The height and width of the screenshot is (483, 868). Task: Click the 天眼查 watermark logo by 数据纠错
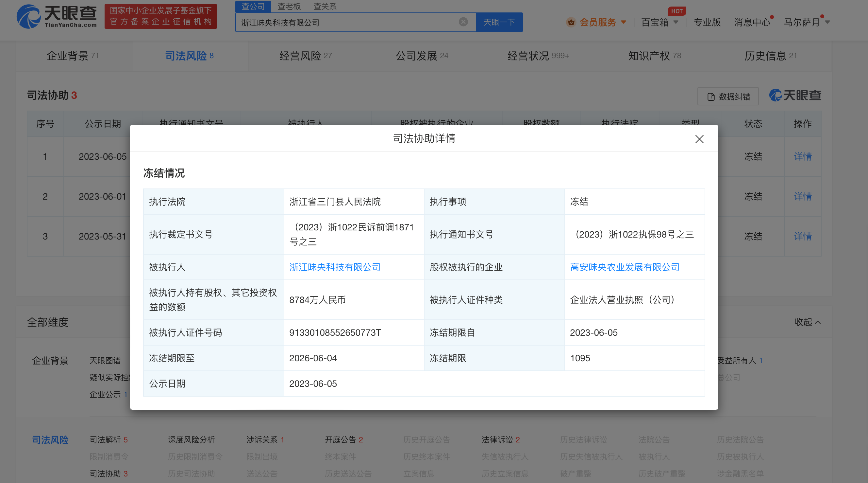pos(795,96)
